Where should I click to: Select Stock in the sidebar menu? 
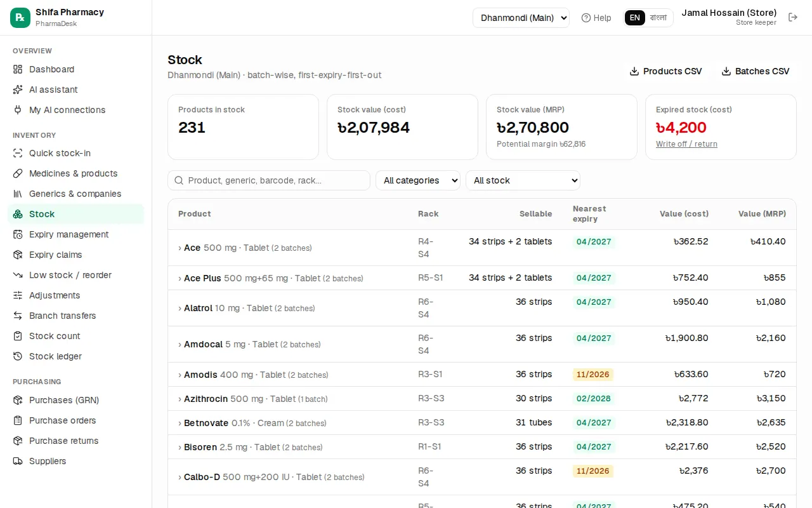pyautogui.click(x=75, y=214)
